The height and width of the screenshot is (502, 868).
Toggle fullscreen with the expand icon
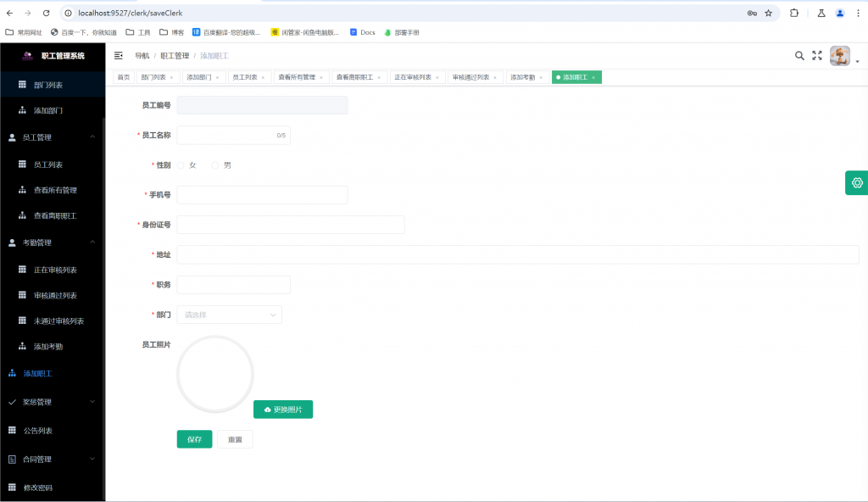[x=817, y=56]
